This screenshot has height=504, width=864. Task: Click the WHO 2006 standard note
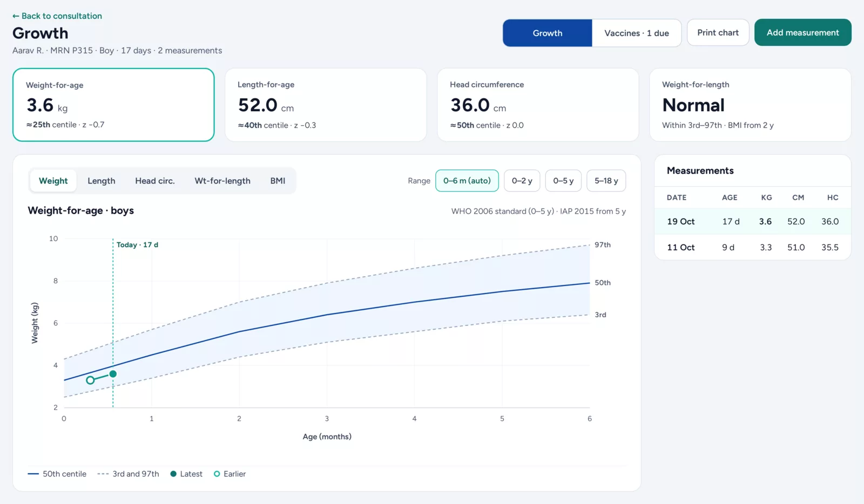coord(538,211)
